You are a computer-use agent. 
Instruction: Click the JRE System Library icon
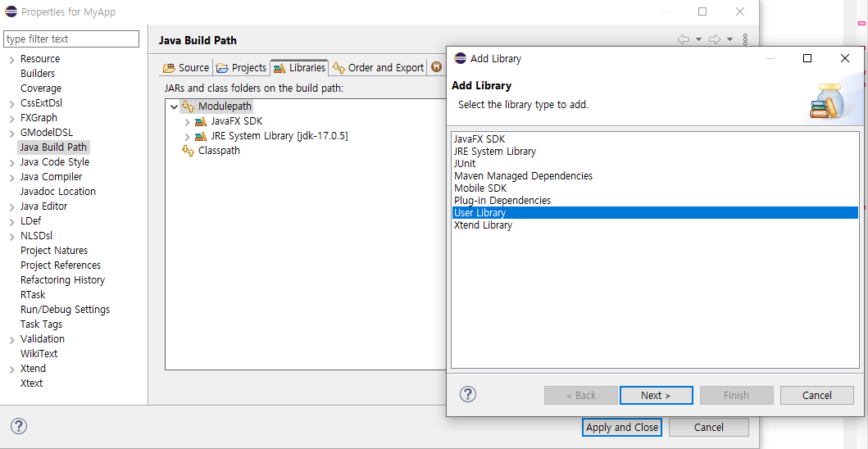point(200,136)
